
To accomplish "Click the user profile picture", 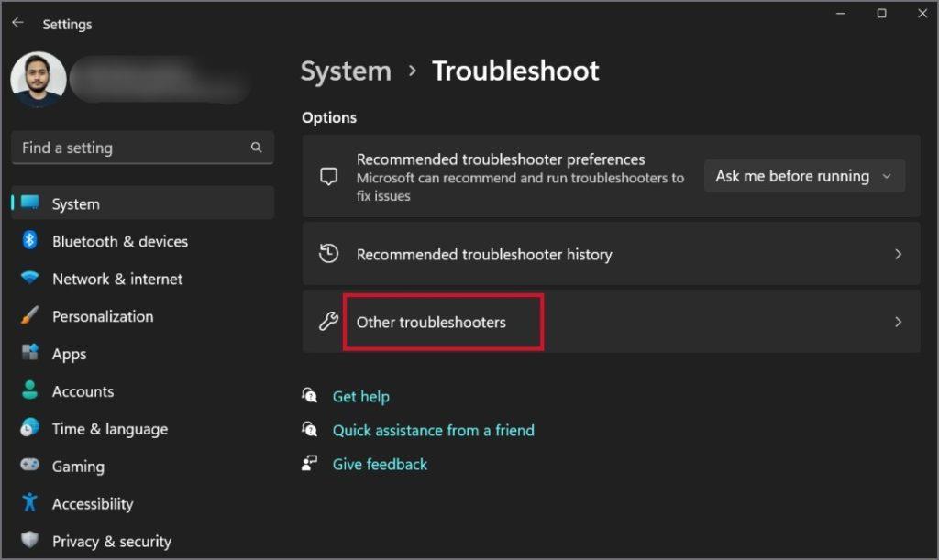I will (x=39, y=80).
